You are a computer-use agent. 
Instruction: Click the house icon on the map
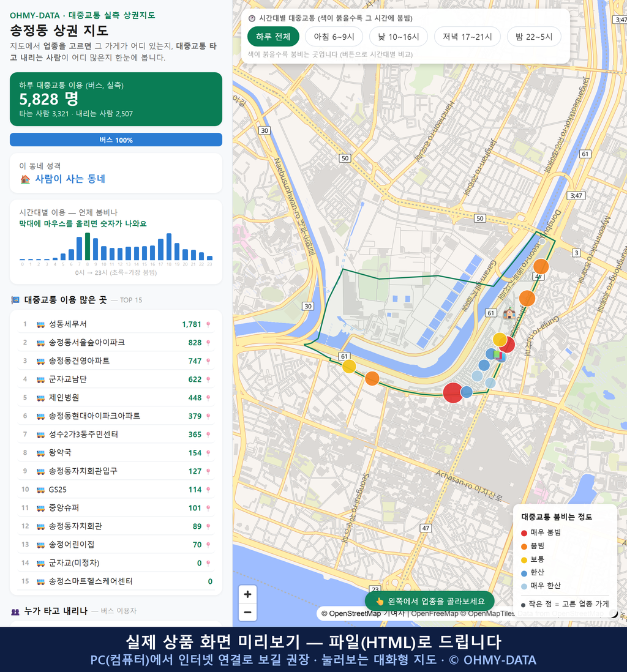click(x=509, y=313)
